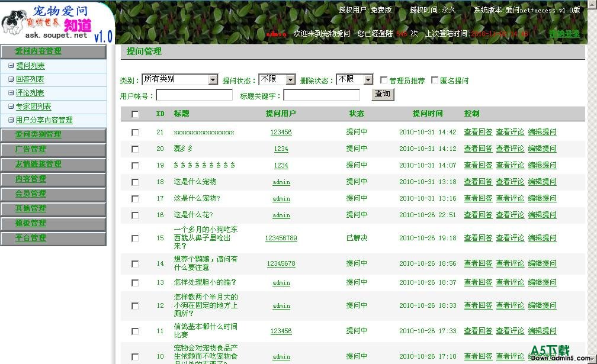Check the row checkbox for ID 15
This screenshot has height=364, width=597.
[135, 239]
